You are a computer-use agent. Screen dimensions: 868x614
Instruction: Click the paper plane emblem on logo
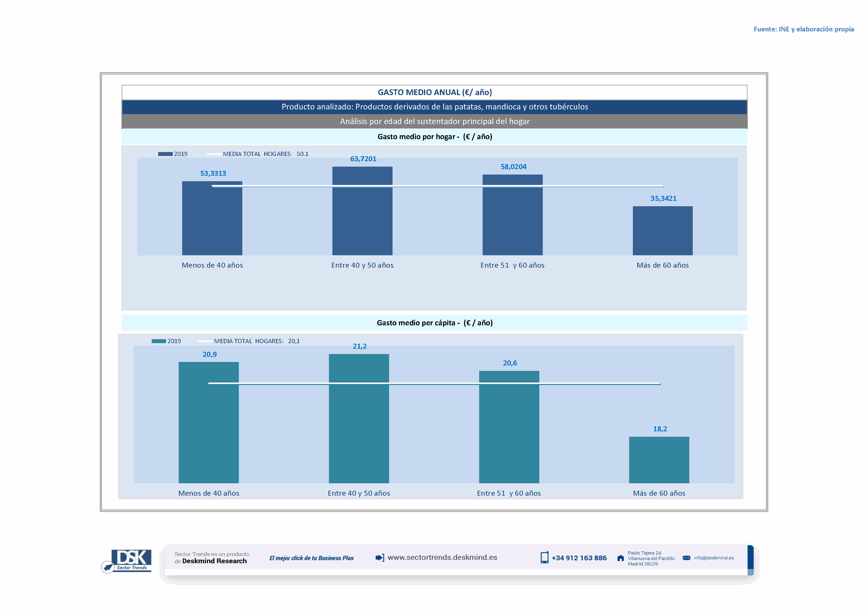[108, 567]
